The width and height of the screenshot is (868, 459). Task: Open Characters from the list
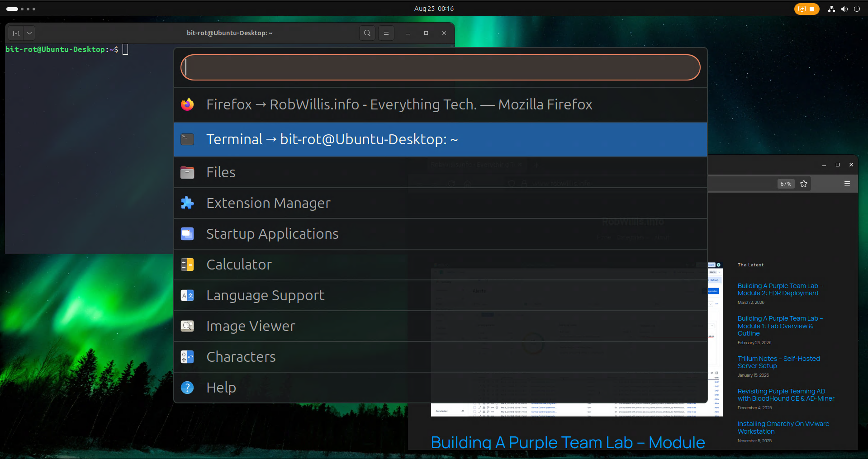pos(440,357)
